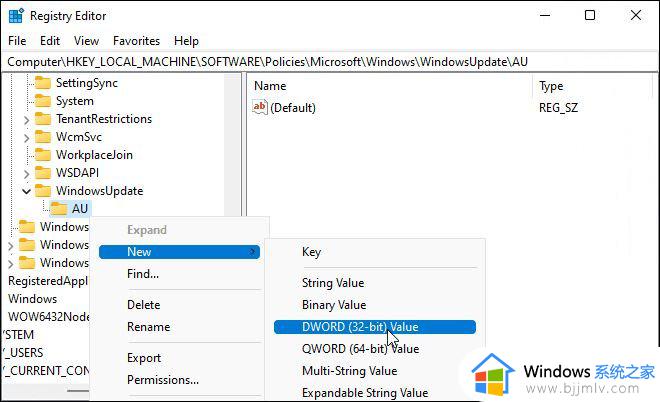Screen dimensions: 660x402
Task: Select the SettingSync key label
Action: 87,83
